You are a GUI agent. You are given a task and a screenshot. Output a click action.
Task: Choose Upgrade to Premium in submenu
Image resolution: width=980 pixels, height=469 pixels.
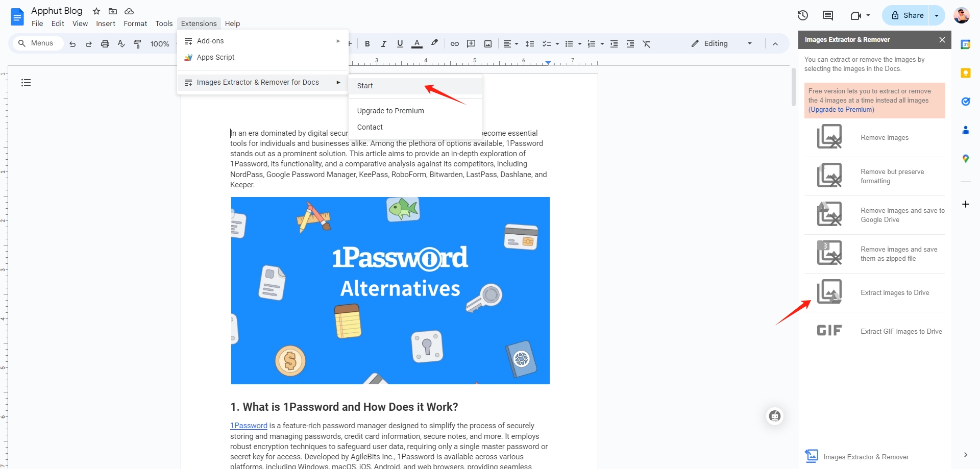(415, 111)
